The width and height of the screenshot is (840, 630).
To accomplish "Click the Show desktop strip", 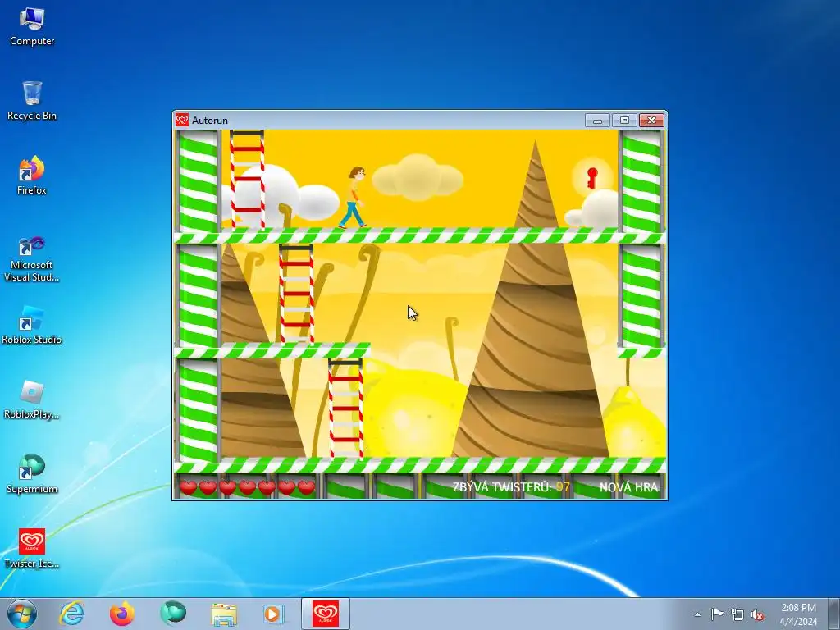I will [x=834, y=614].
